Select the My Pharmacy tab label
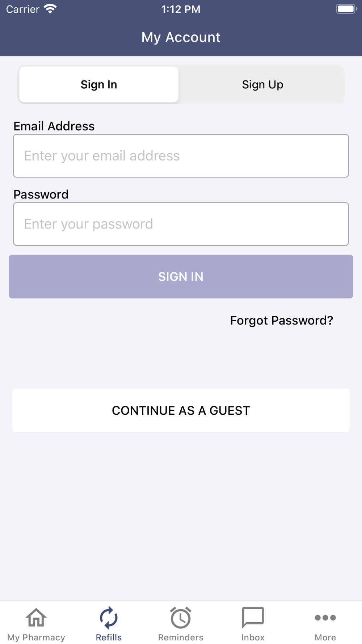Image resolution: width=362 pixels, height=644 pixels. click(36, 637)
